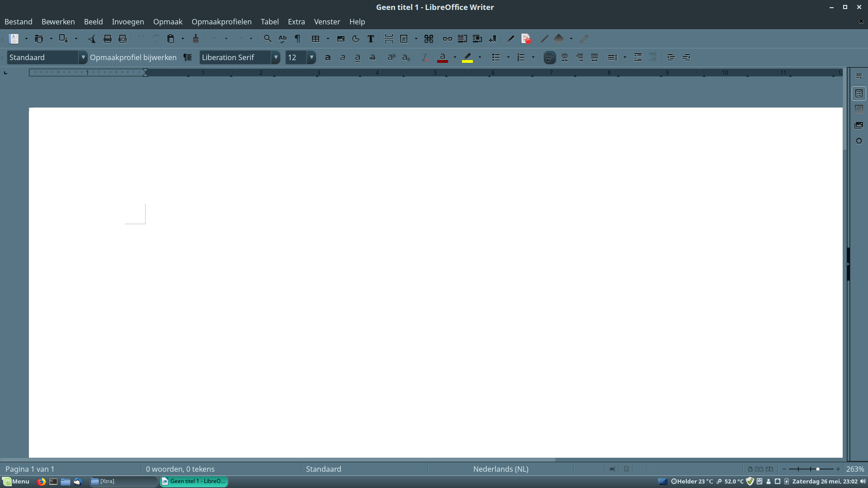Click Opmaakprofiel bijwerken button
Image resolution: width=868 pixels, height=488 pixels.
point(133,57)
